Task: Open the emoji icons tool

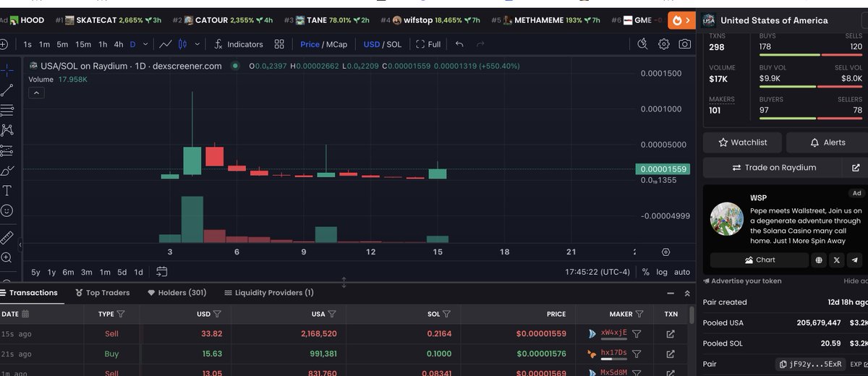Action: [7, 211]
